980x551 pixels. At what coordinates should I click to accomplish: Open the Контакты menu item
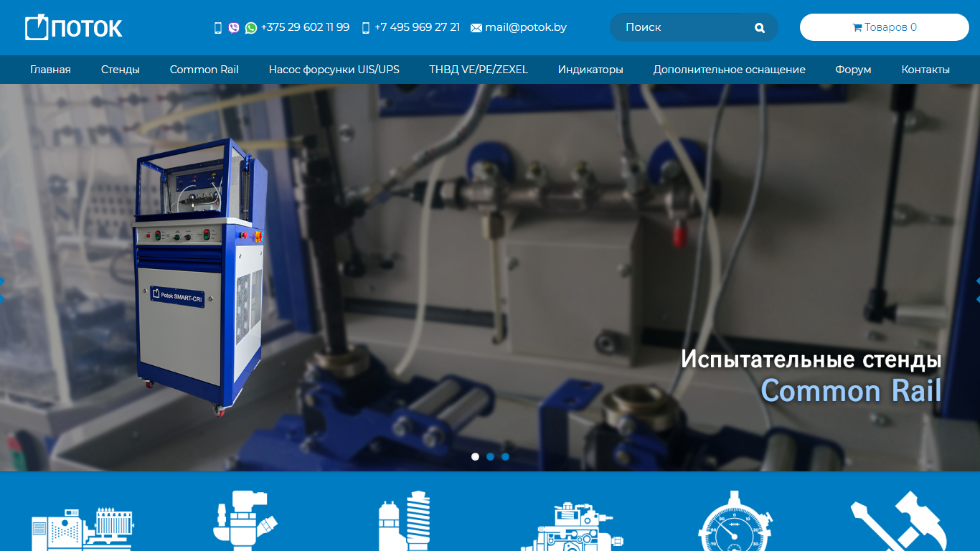click(x=925, y=70)
